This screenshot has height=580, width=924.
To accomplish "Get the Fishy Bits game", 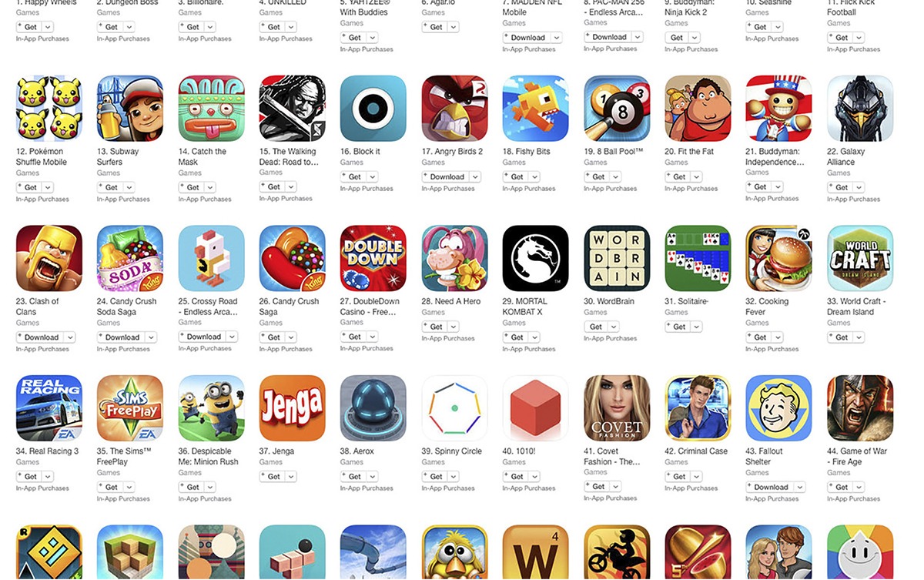I will [x=516, y=176].
